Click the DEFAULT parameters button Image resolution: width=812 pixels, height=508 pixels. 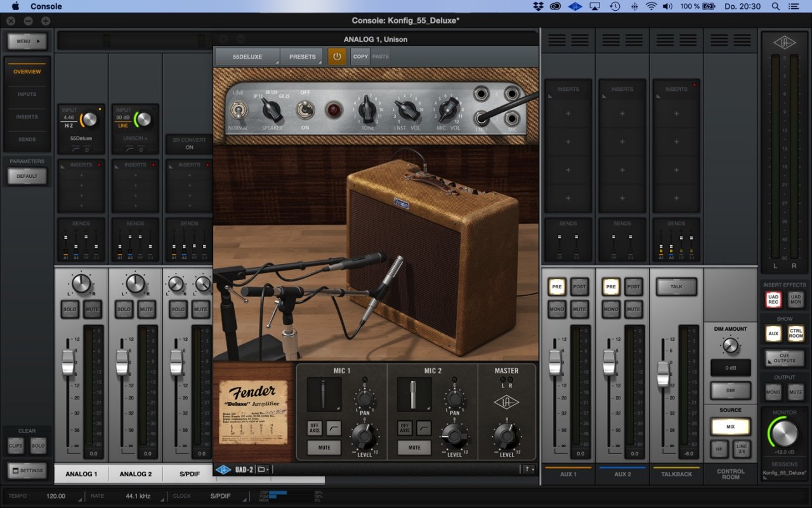(x=27, y=176)
